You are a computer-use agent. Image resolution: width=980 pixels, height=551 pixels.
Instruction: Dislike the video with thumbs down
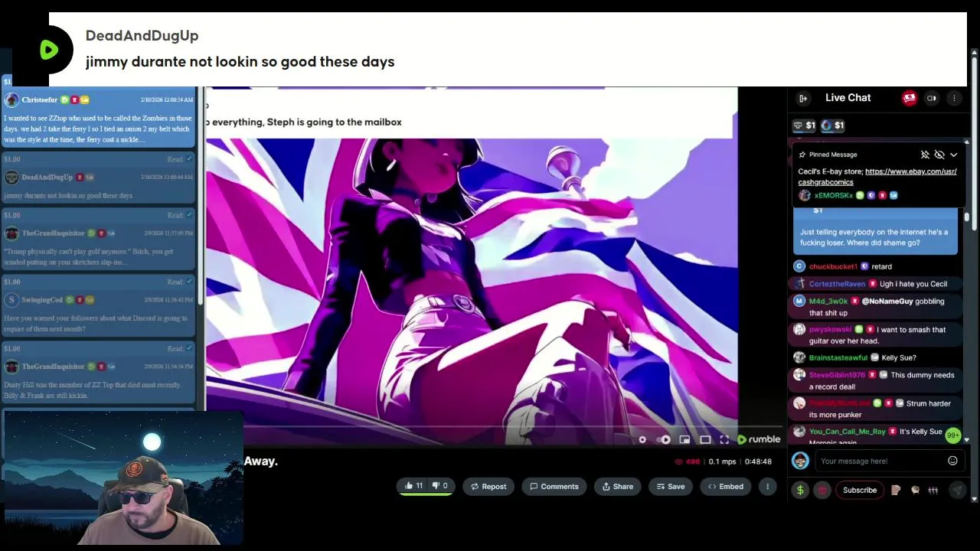(440, 486)
